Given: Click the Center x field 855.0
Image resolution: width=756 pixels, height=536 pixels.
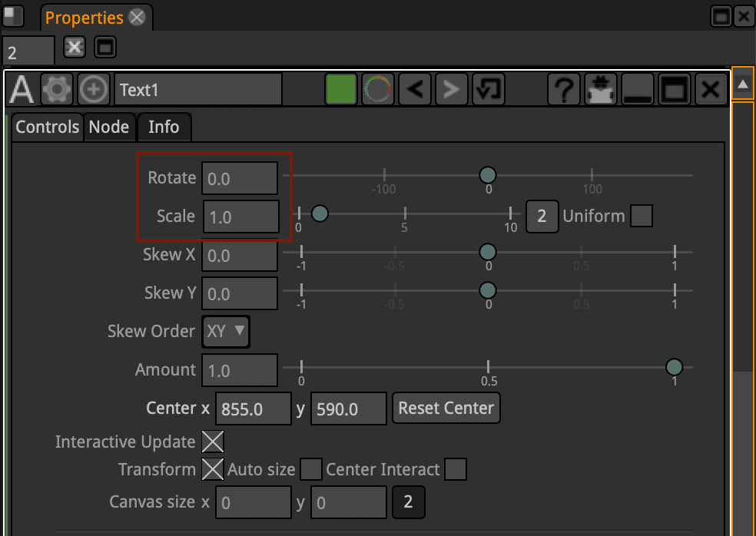Looking at the screenshot, I should tap(254, 409).
